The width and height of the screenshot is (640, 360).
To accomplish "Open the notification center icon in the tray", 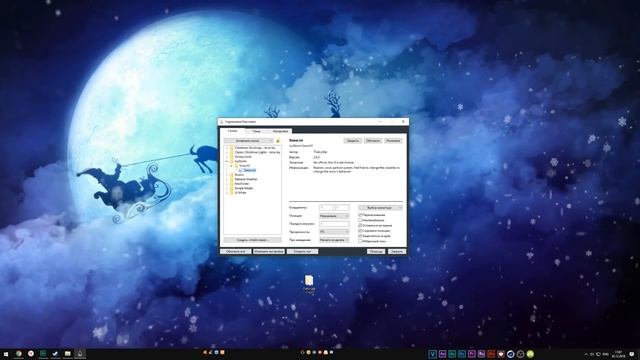I will coord(631,354).
